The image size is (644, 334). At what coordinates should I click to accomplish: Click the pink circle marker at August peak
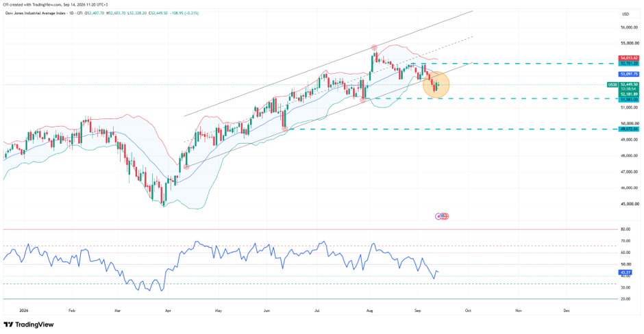pos(374,48)
